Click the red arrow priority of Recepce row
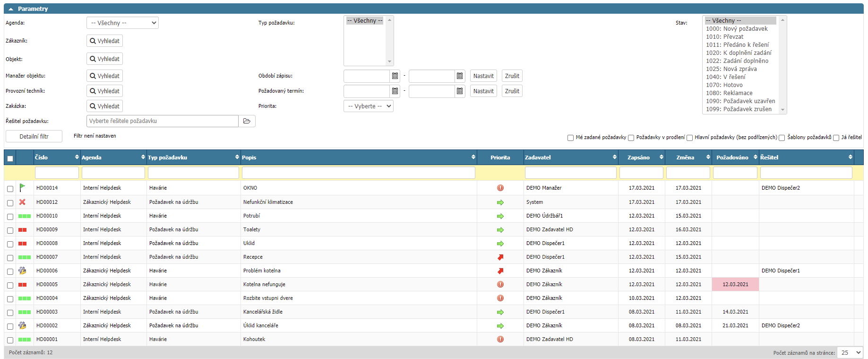 [500, 257]
